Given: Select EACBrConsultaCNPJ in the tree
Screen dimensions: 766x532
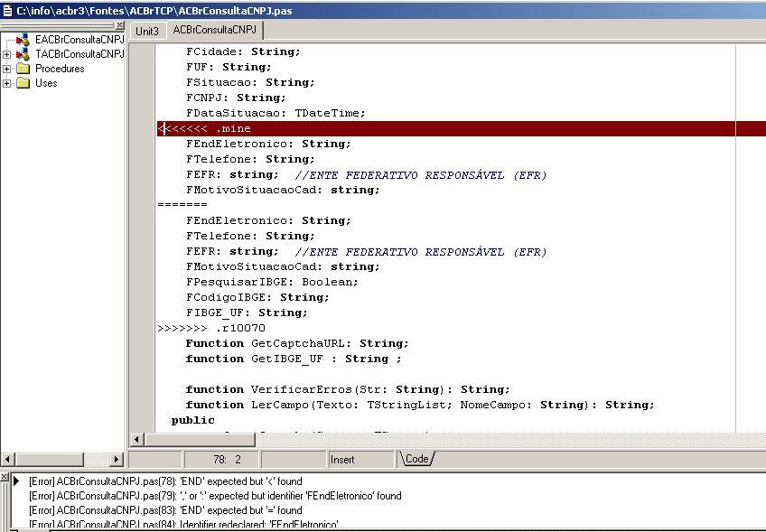Looking at the screenshot, I should click(x=79, y=40).
